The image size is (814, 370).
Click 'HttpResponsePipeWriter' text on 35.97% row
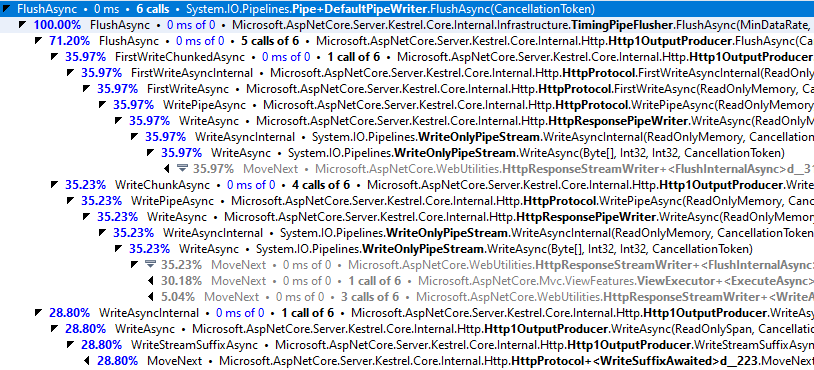tap(618, 121)
